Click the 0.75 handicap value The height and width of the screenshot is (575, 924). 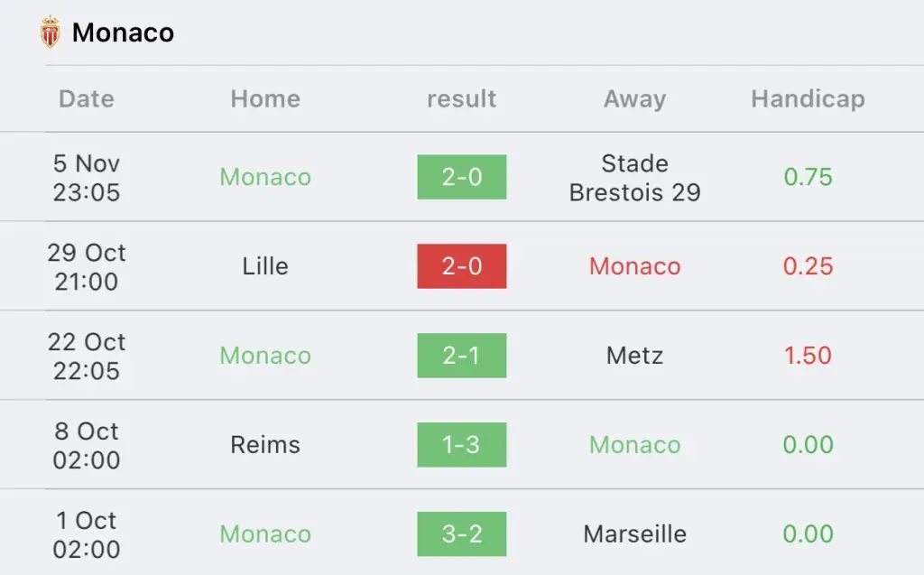808,177
